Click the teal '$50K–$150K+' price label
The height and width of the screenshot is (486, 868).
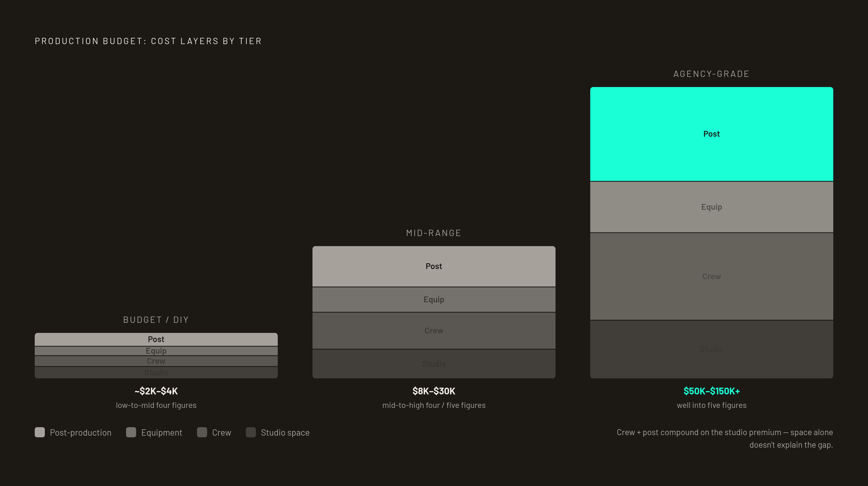712,391
